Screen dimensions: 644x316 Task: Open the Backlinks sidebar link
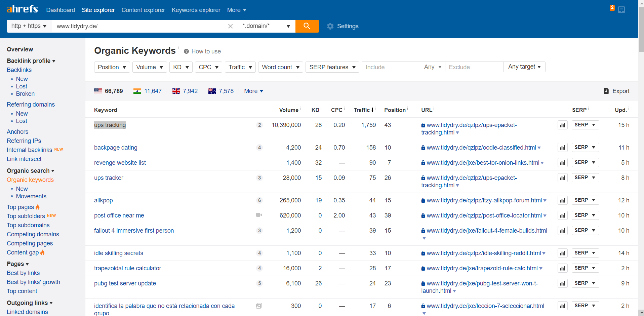coord(19,70)
